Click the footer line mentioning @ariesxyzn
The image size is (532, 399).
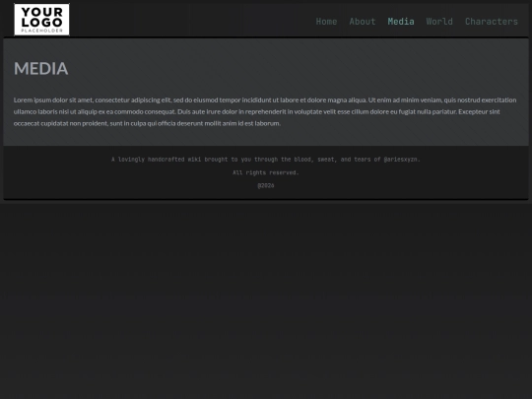click(266, 160)
